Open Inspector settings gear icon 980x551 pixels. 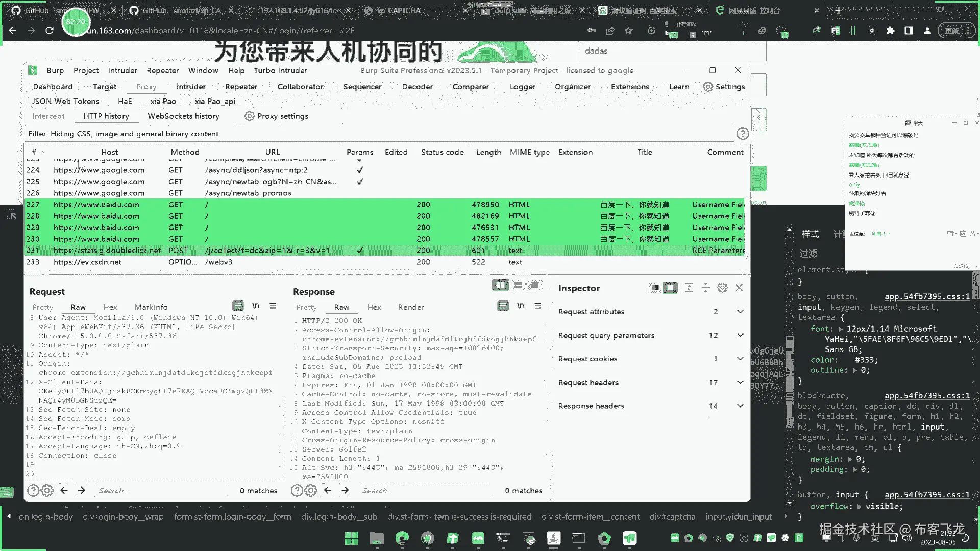[722, 288]
